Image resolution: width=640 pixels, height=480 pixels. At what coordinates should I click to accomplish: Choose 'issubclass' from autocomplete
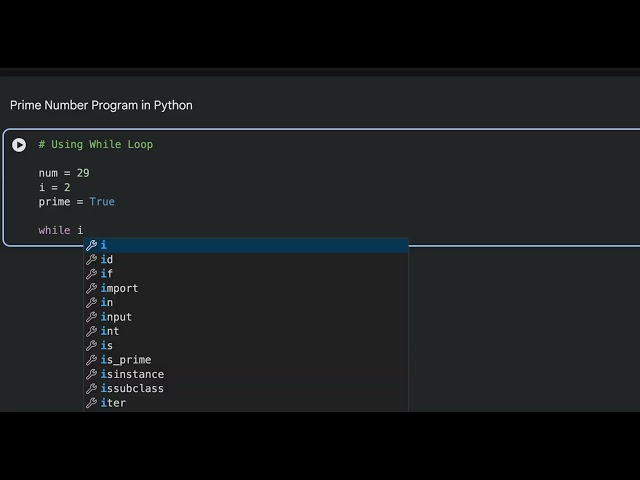pos(246,389)
